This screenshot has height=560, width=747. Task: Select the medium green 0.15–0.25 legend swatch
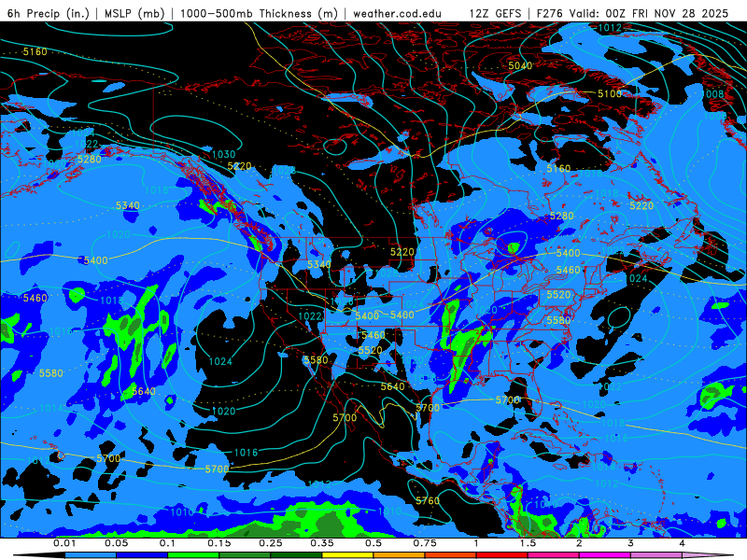245,555
